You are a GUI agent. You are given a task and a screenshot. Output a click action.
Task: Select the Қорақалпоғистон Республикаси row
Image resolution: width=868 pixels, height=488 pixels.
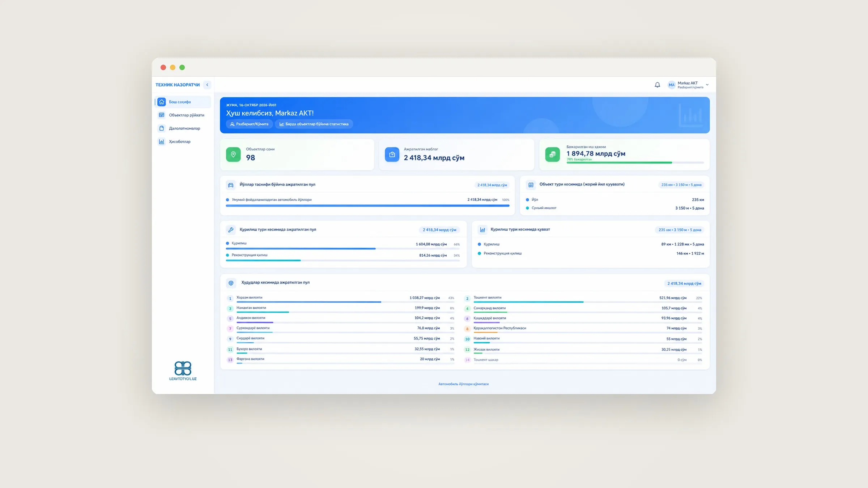click(583, 329)
